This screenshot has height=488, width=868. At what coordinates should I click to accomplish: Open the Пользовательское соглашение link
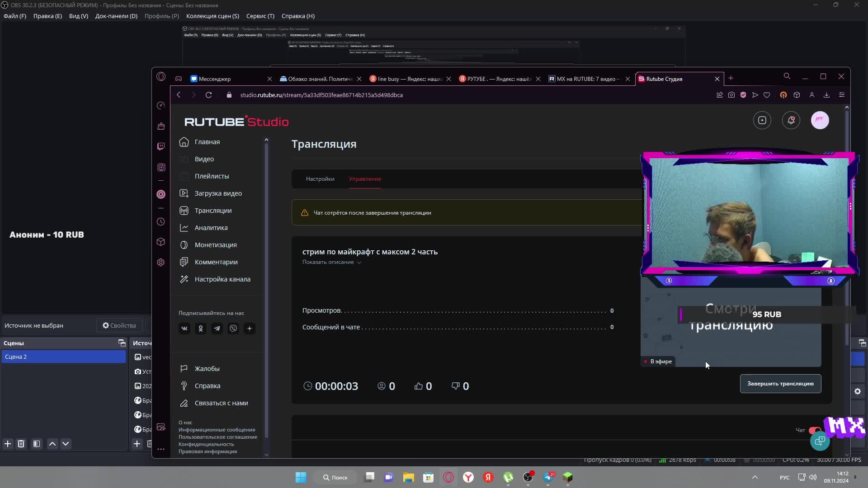(217, 437)
